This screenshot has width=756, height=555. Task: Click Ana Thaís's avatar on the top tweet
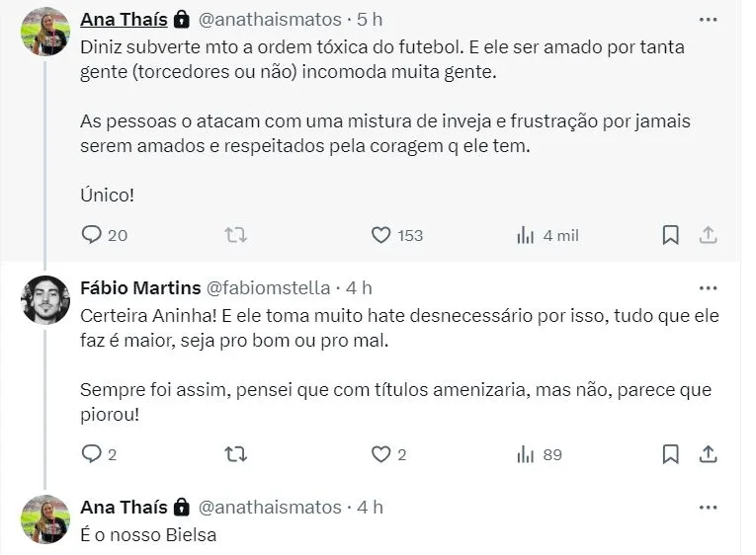[45, 31]
